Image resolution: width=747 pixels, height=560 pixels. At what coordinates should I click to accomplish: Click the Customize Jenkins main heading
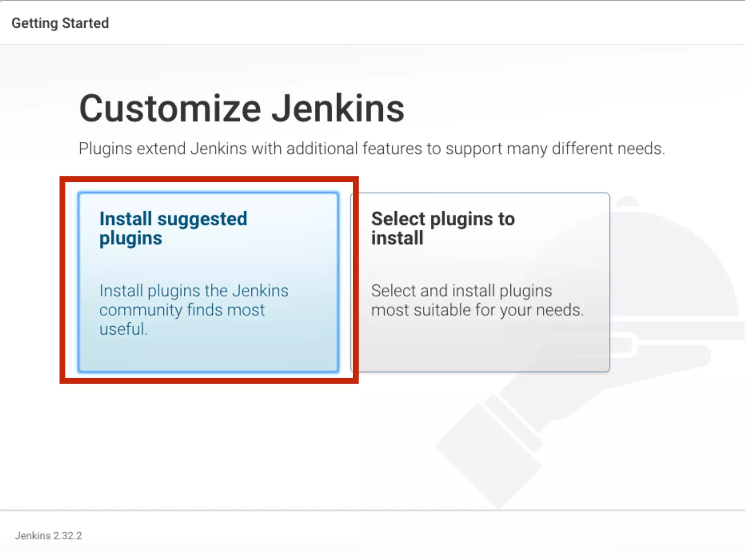[x=241, y=108]
